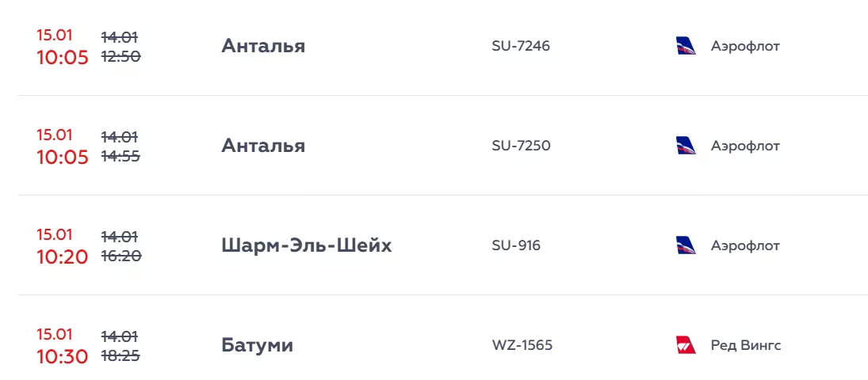The height and width of the screenshot is (380, 868).
Task: Click the Ред Вингс airline name
Action: 746,345
